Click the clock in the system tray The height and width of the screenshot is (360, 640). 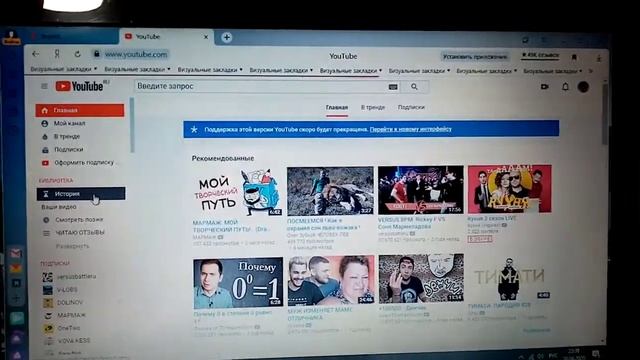[574, 353]
